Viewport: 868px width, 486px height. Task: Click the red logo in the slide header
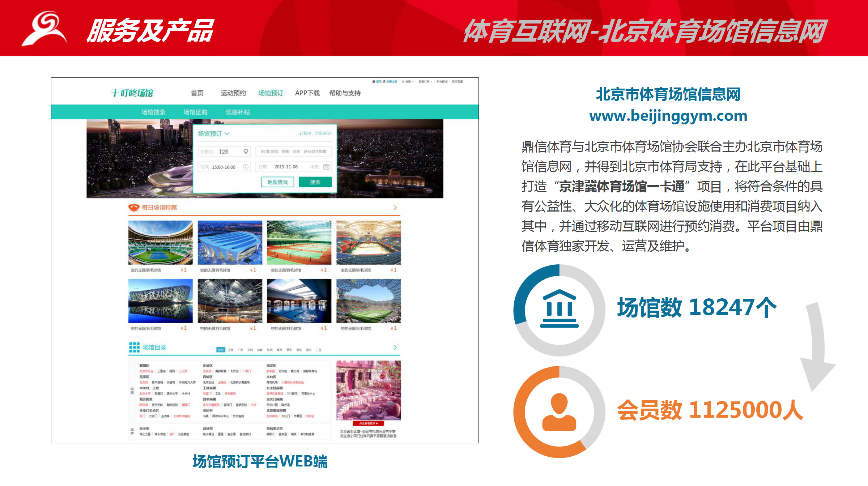tap(44, 29)
